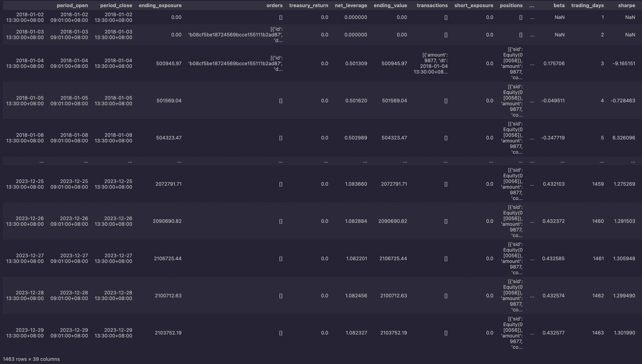Click the short_exposure column header
This screenshot has height=364, width=642.
tap(474, 5)
